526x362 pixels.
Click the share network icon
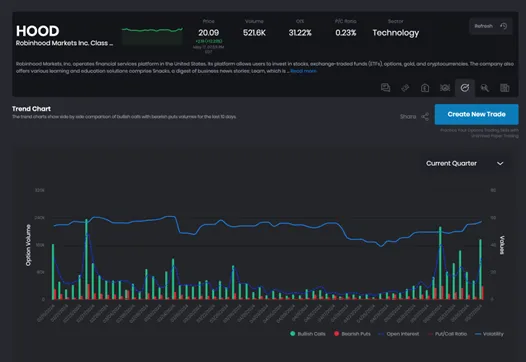[425, 117]
